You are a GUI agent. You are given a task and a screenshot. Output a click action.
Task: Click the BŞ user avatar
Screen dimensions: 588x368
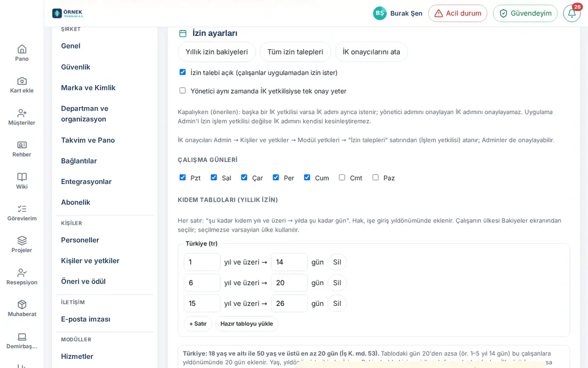[x=380, y=13]
